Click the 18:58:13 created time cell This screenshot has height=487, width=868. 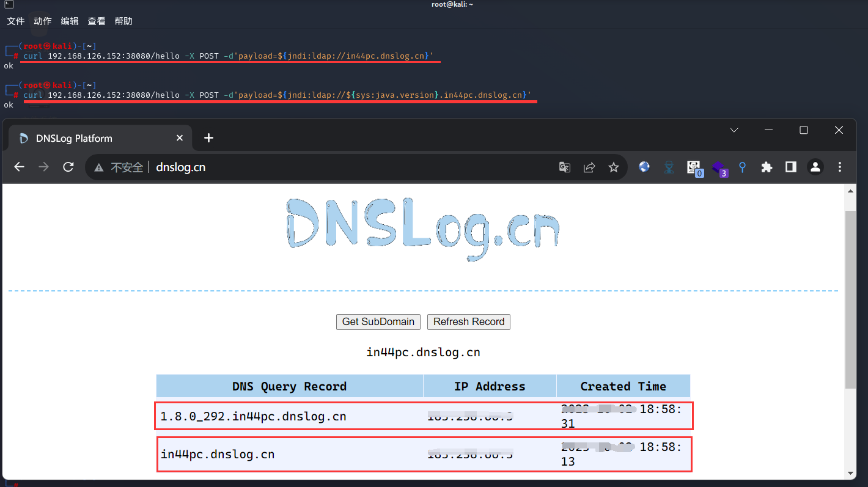pos(623,454)
